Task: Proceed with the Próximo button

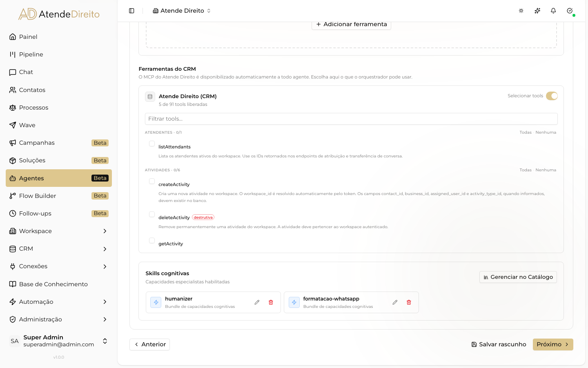Action: point(553,344)
